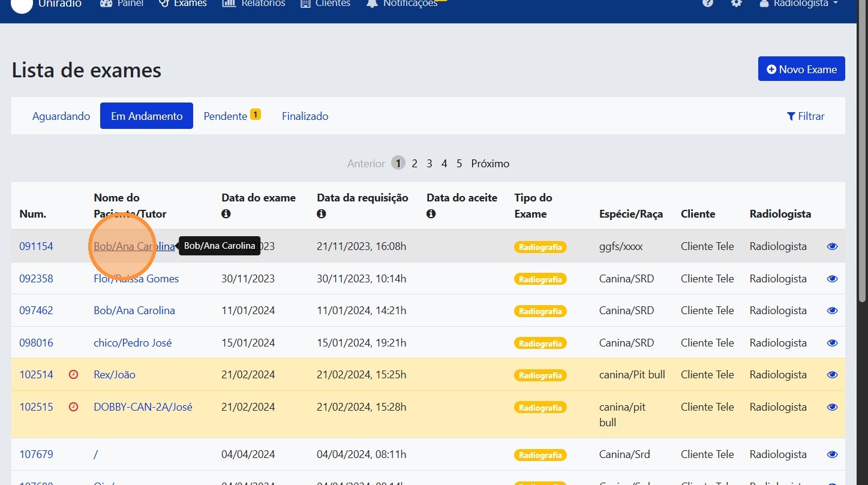Click the Novo Exame button
The height and width of the screenshot is (485, 868).
click(x=801, y=69)
